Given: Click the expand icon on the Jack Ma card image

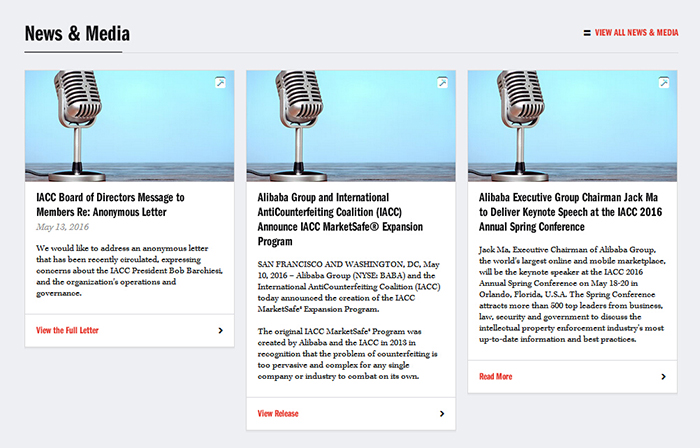Looking at the screenshot, I should pyautogui.click(x=663, y=83).
